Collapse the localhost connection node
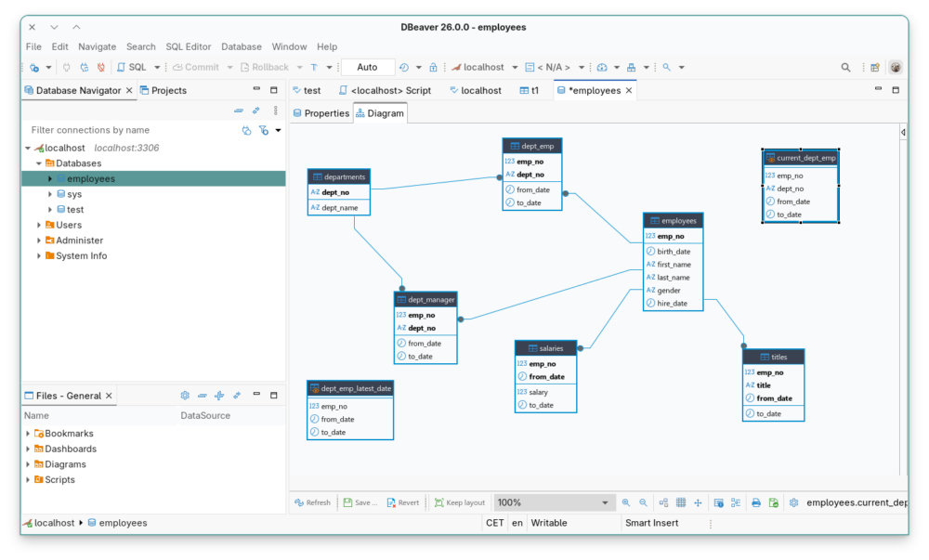 (x=28, y=148)
